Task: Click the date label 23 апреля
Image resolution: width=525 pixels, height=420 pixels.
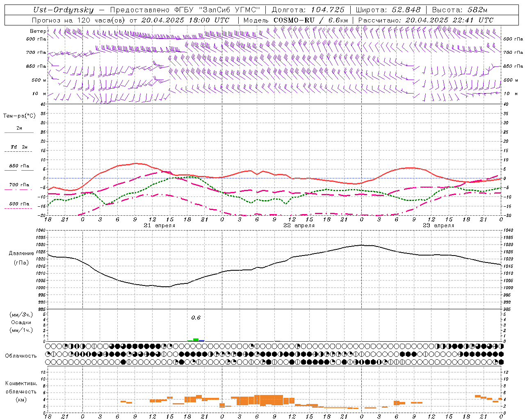Action: tap(438, 226)
